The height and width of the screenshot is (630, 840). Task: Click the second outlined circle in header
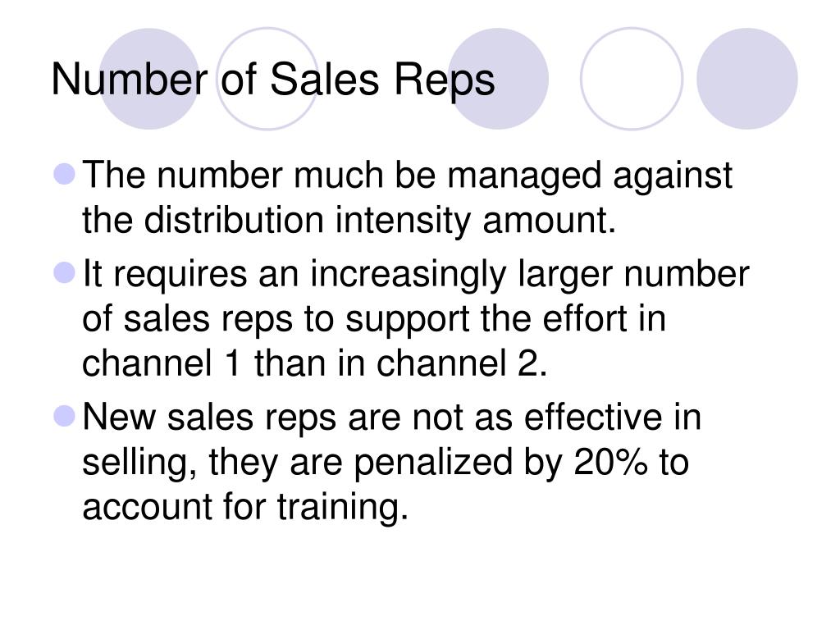pos(632,79)
